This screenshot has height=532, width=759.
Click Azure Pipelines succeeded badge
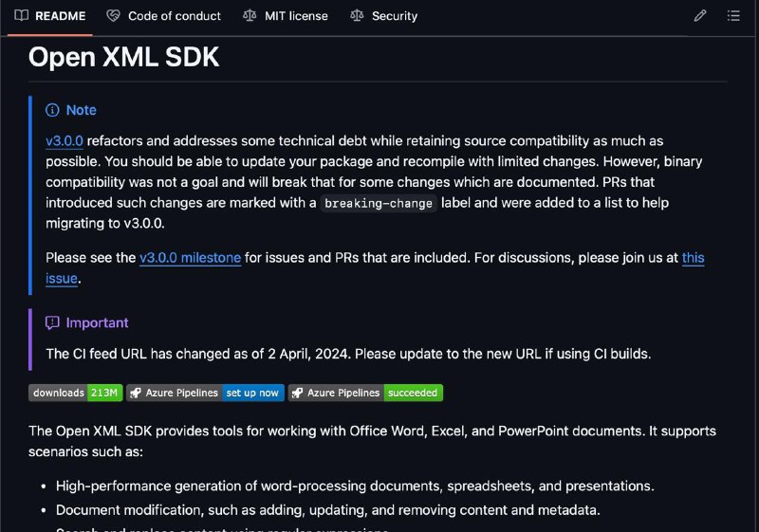[x=365, y=393]
